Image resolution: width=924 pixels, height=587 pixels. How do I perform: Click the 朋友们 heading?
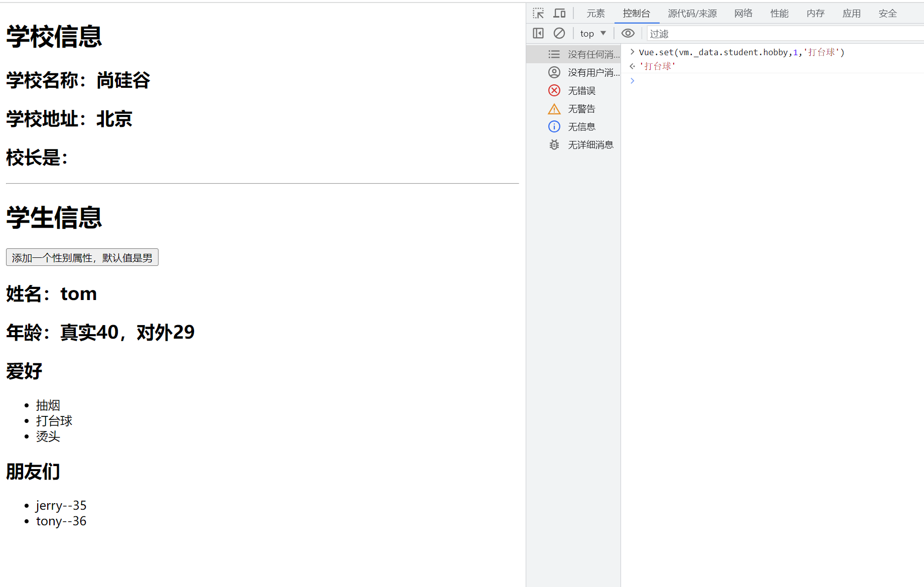coord(33,472)
